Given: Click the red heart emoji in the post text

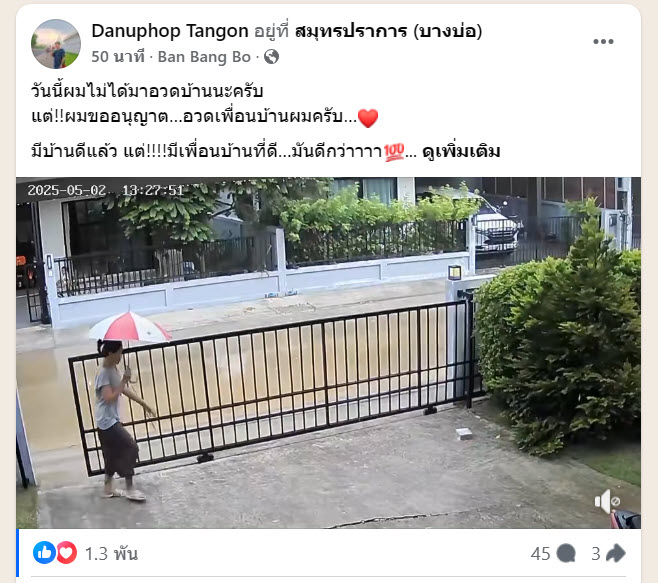Looking at the screenshot, I should click(368, 118).
